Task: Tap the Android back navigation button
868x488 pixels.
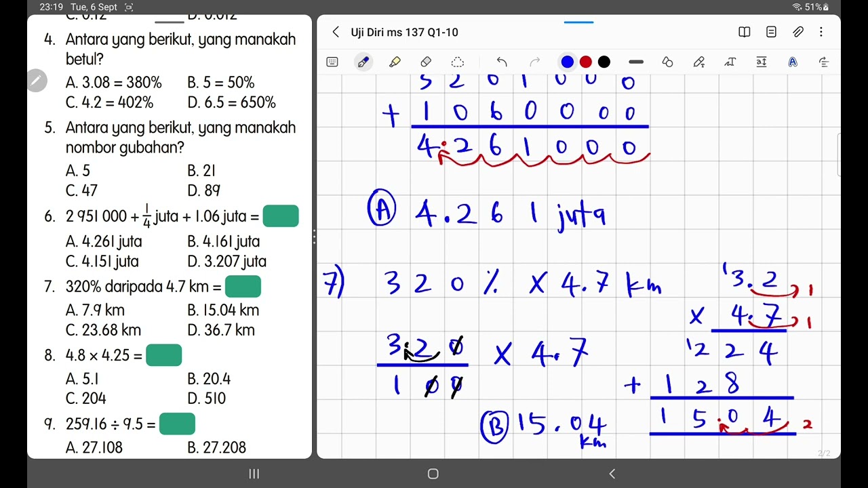Action: (x=612, y=474)
